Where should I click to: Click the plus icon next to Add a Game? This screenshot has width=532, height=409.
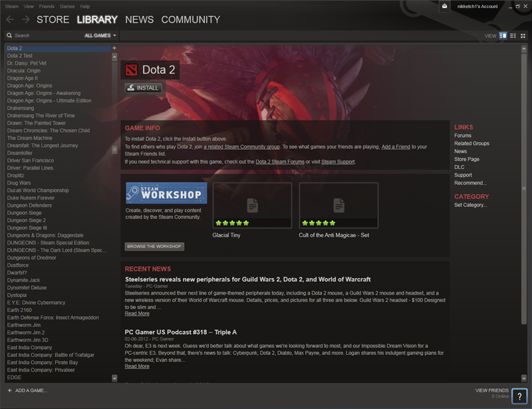tap(9, 390)
